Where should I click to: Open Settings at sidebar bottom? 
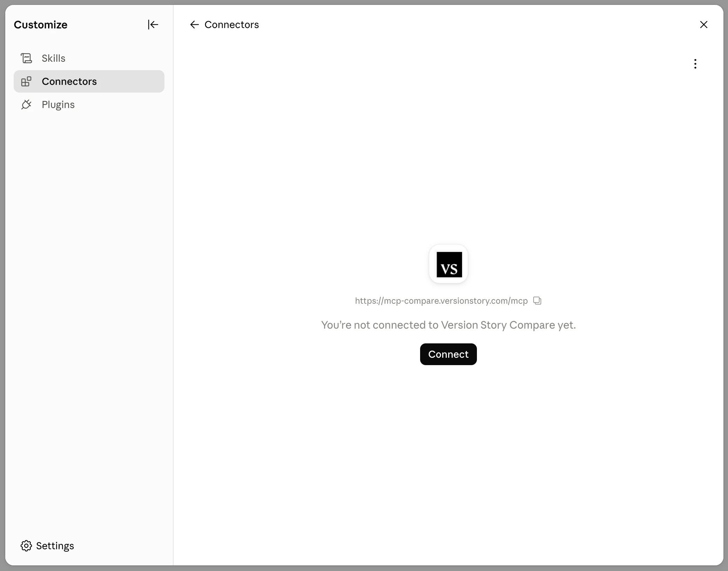point(47,546)
